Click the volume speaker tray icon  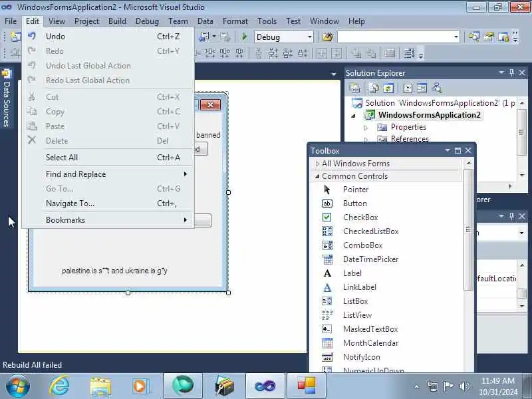pos(464,386)
